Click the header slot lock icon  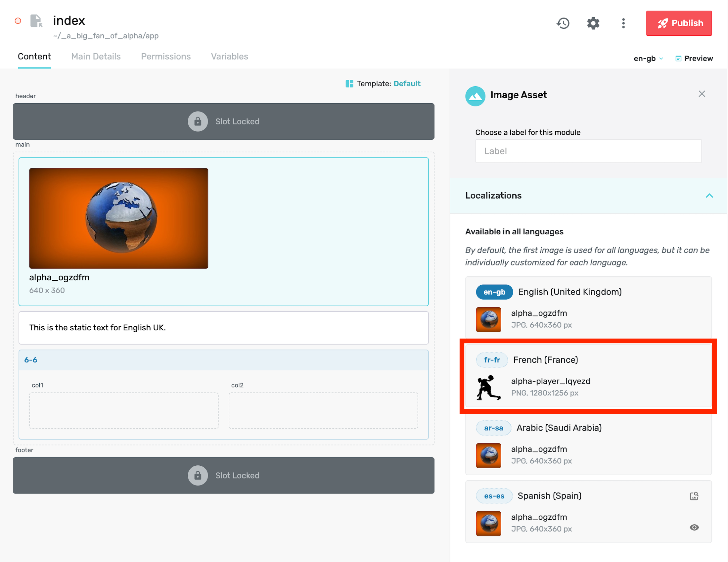(x=198, y=121)
